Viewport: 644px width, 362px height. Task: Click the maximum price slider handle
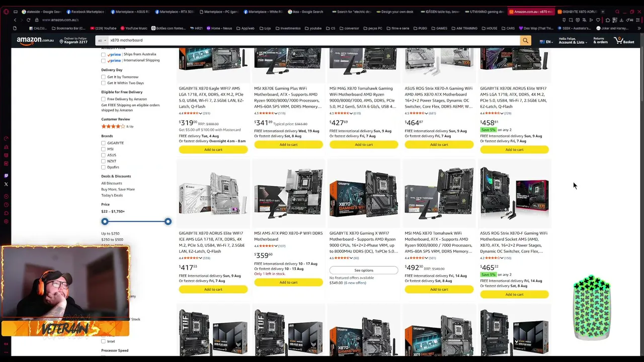click(168, 221)
